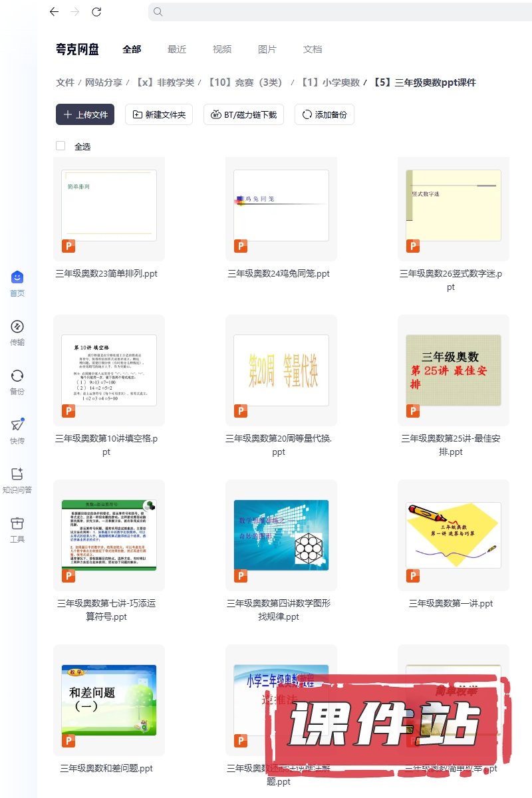Click the 新建文件夹 new folder button
The image size is (532, 798).
[x=159, y=114]
